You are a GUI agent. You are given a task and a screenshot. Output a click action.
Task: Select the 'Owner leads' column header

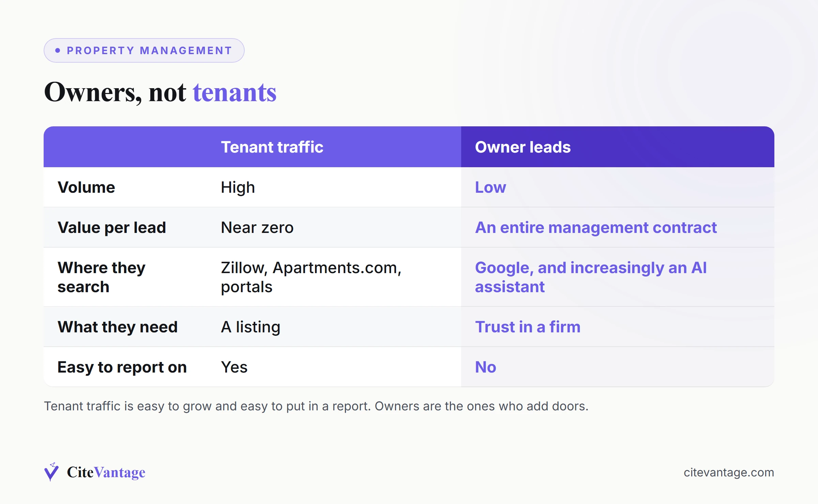[523, 147]
